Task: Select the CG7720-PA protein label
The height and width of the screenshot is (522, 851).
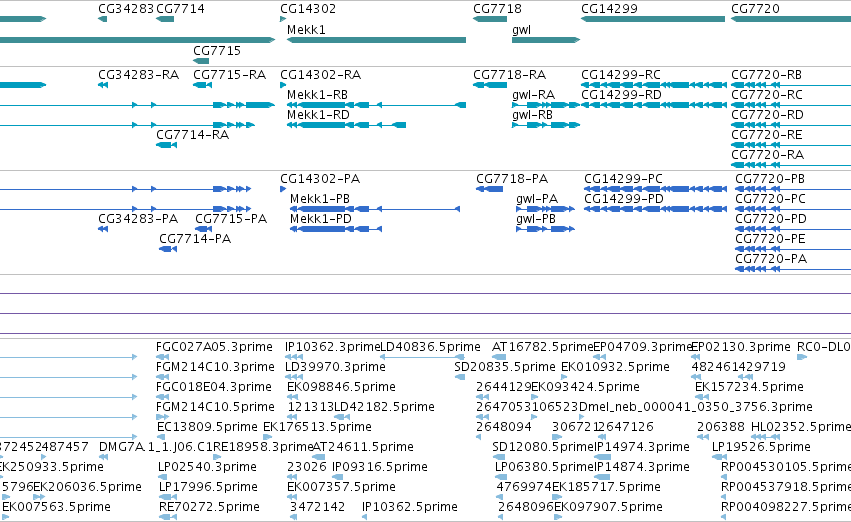Action: tap(771, 259)
